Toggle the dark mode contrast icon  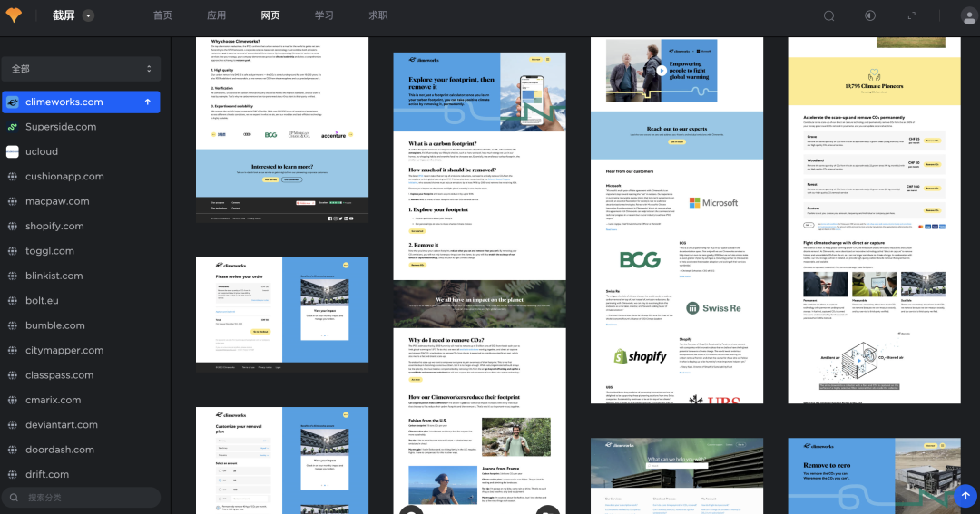click(x=870, y=15)
